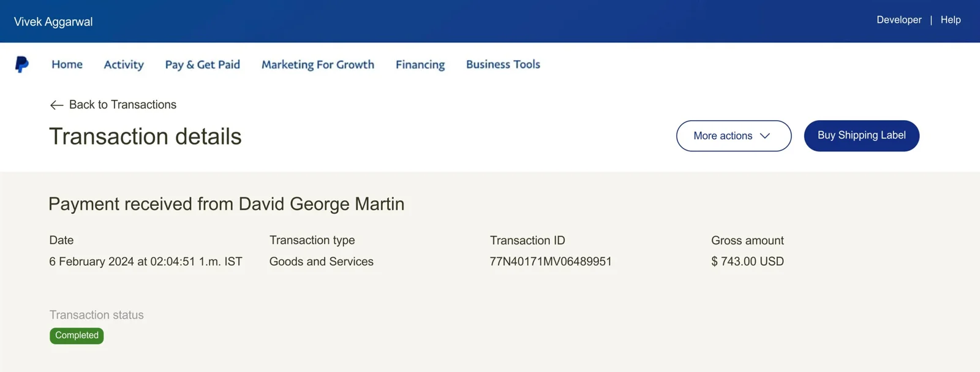
Task: Click the PayPal logo icon
Action: (x=21, y=64)
